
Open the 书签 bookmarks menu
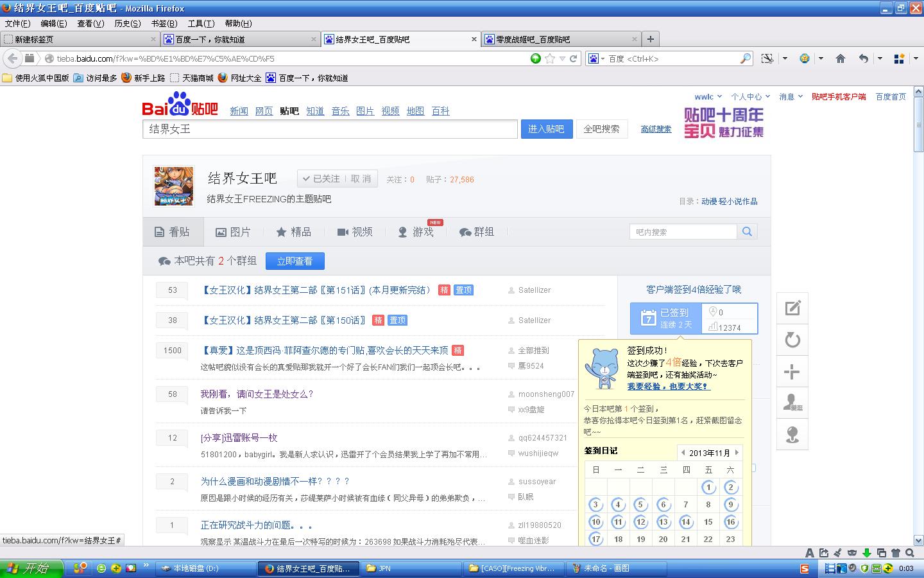(164, 24)
